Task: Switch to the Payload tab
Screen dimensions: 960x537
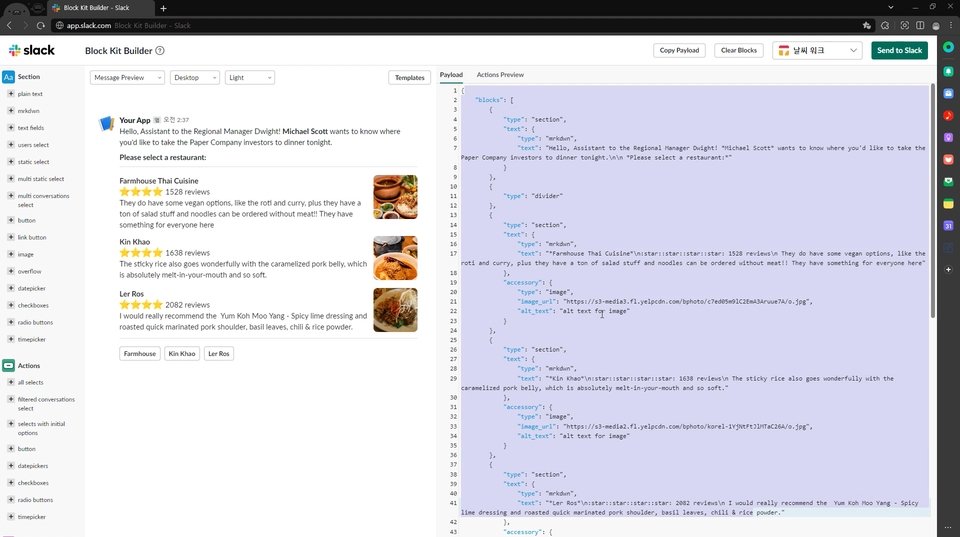Action: (x=451, y=75)
